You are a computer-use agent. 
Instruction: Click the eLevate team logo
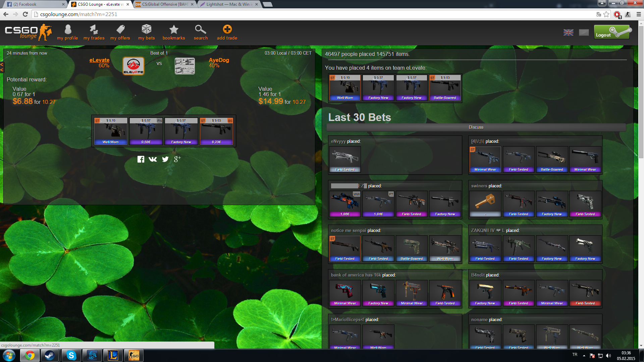point(133,66)
